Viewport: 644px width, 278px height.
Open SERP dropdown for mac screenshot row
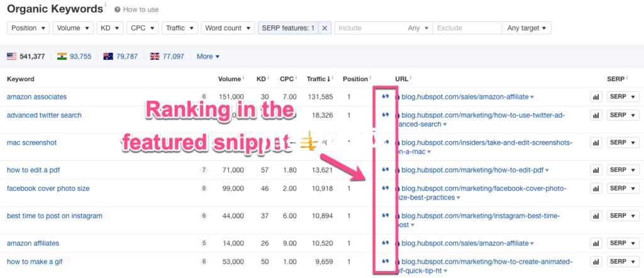[623, 143]
